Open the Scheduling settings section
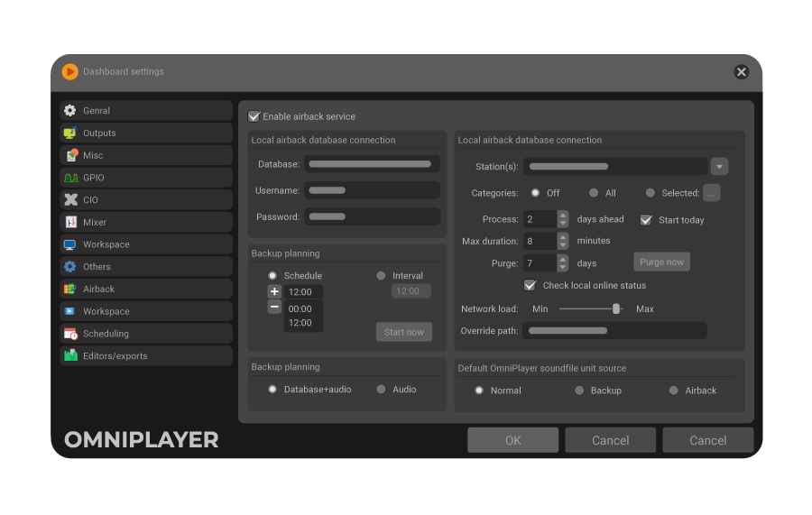 coord(146,334)
